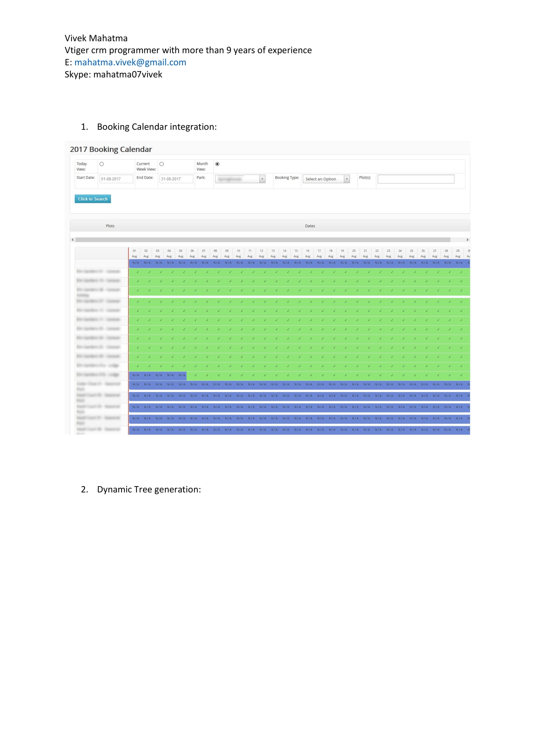
Task: Click first green row's 01 Aug checkmark
Action: (x=138, y=272)
